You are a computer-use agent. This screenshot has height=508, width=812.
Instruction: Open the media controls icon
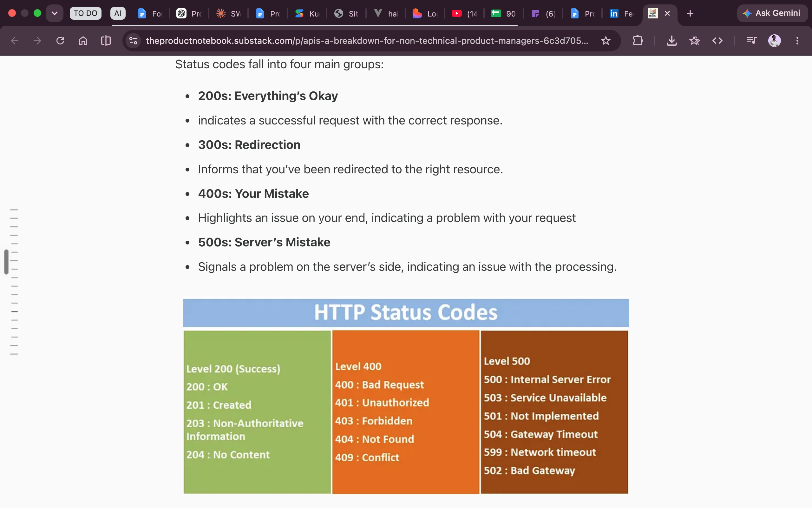pyautogui.click(x=752, y=41)
